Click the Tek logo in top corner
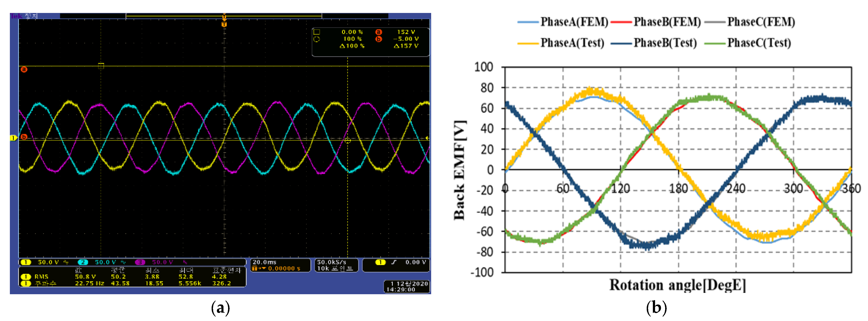This screenshot has width=868, height=321. coord(16,16)
